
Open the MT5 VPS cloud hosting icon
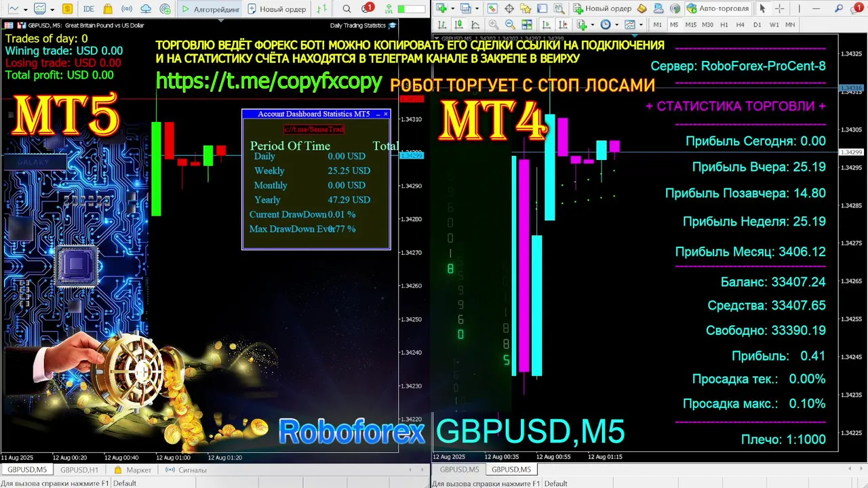(146, 9)
